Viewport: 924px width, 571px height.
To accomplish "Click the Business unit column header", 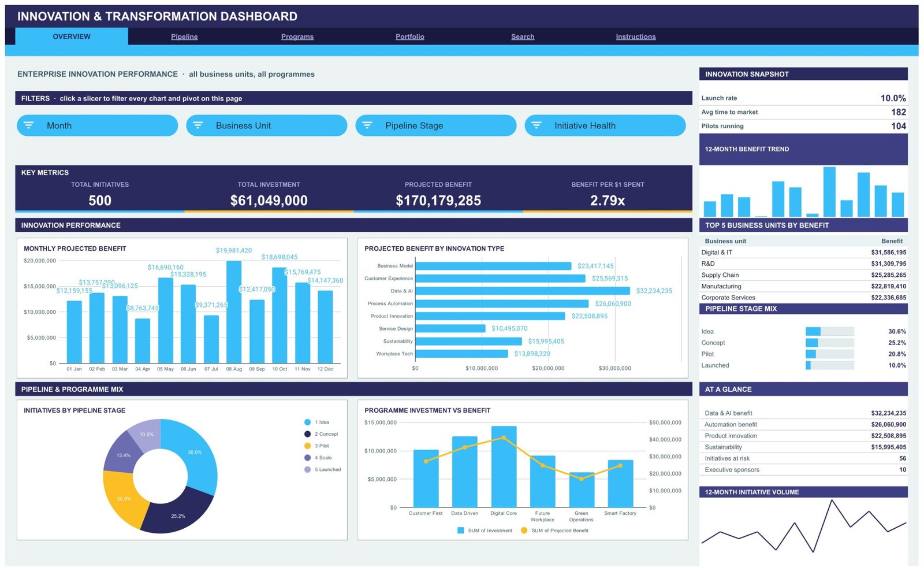I will click(x=725, y=241).
